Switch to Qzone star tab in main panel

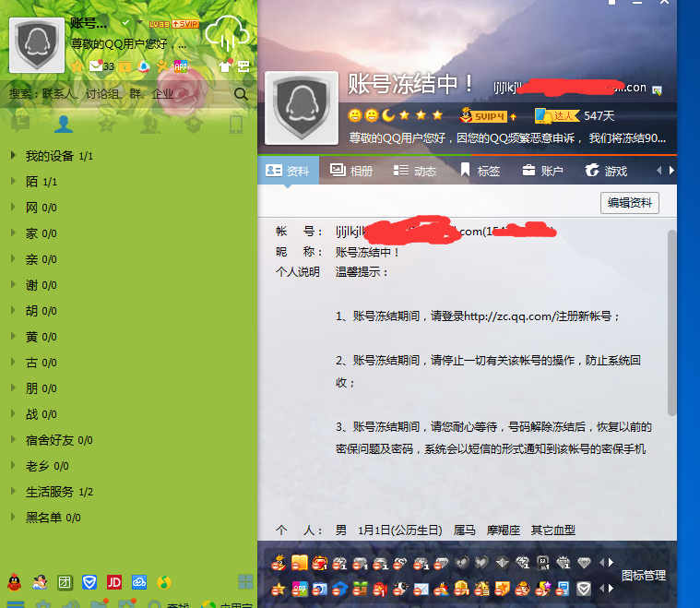click(x=107, y=124)
